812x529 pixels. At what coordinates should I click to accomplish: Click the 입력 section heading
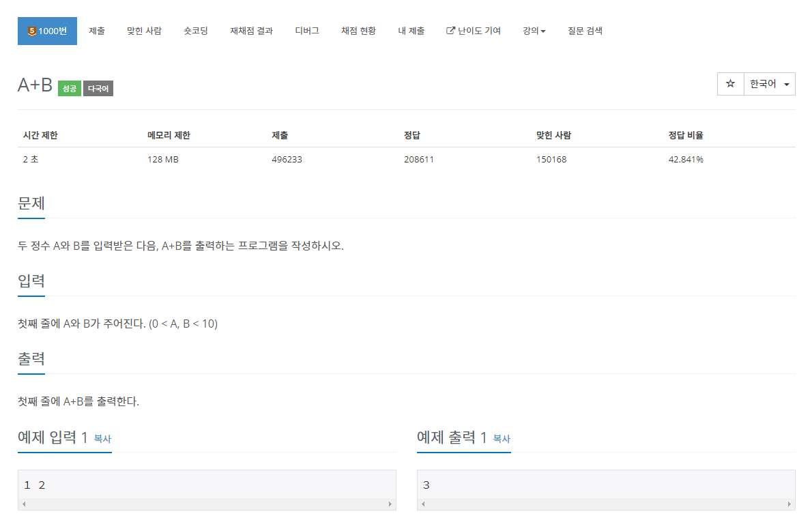[31, 281]
